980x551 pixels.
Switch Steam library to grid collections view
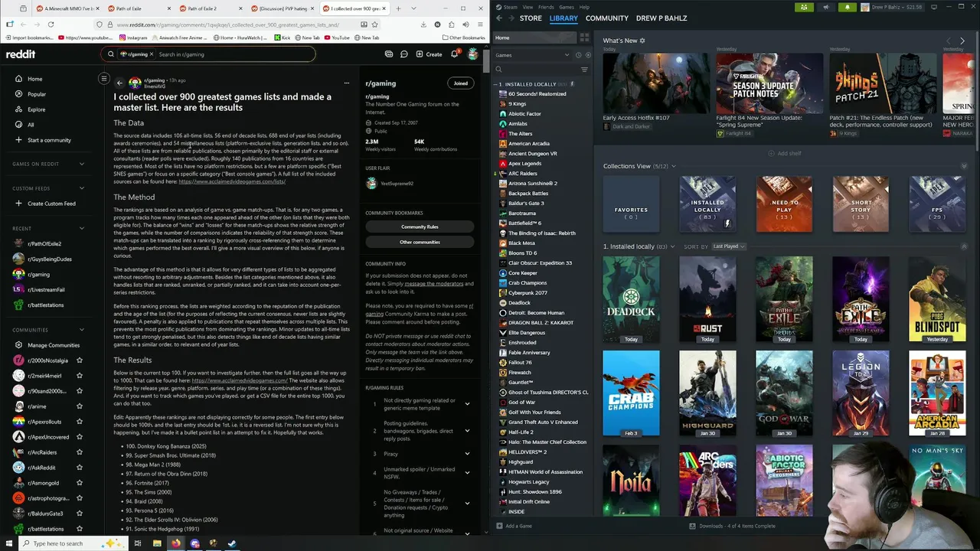(x=584, y=37)
